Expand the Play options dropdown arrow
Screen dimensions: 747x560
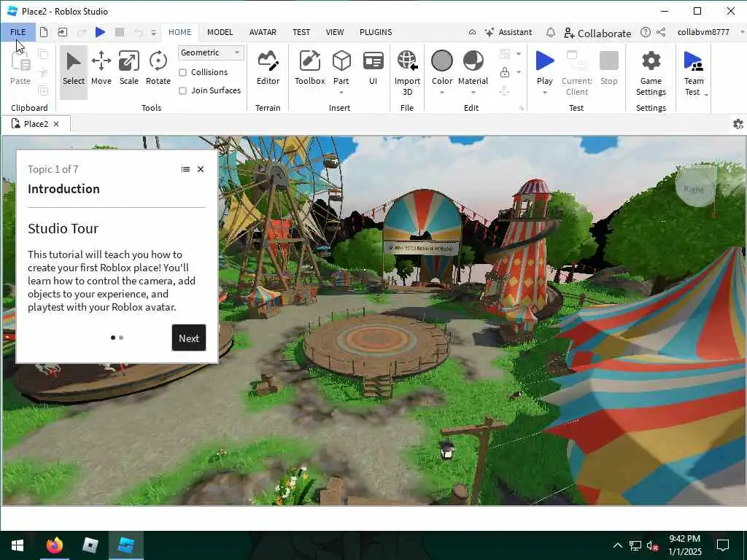point(544,93)
